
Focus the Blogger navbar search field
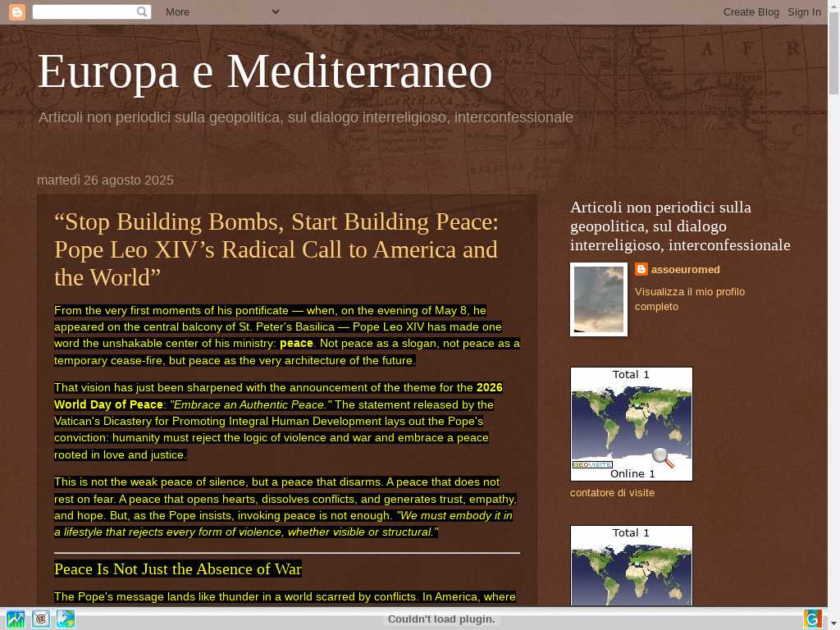click(92, 11)
